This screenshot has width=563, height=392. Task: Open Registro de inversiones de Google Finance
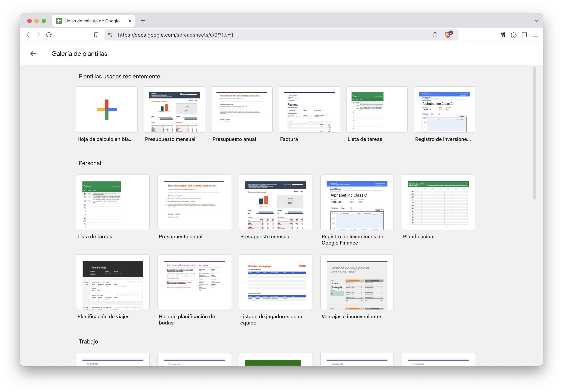(x=357, y=202)
